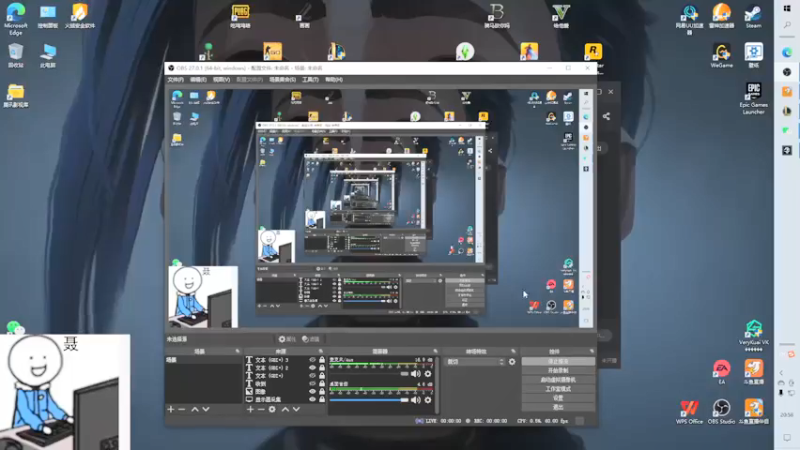Toggle visibility of 文本 (GDI+) 3 source

[x=312, y=360]
